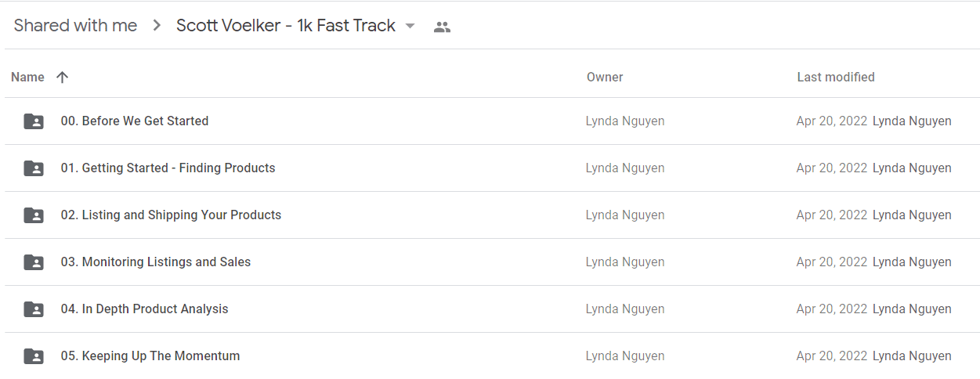The width and height of the screenshot is (980, 379).
Task: Click the Last modified column header
Action: point(836,77)
